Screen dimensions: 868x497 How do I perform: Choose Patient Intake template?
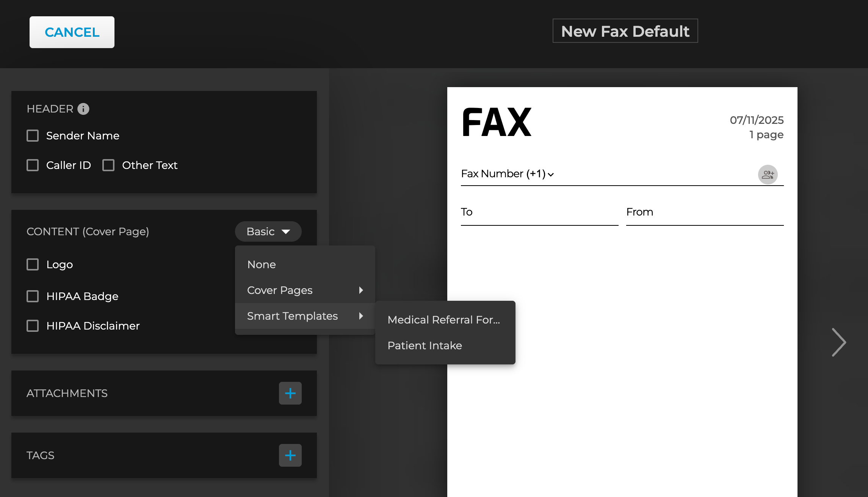click(425, 345)
